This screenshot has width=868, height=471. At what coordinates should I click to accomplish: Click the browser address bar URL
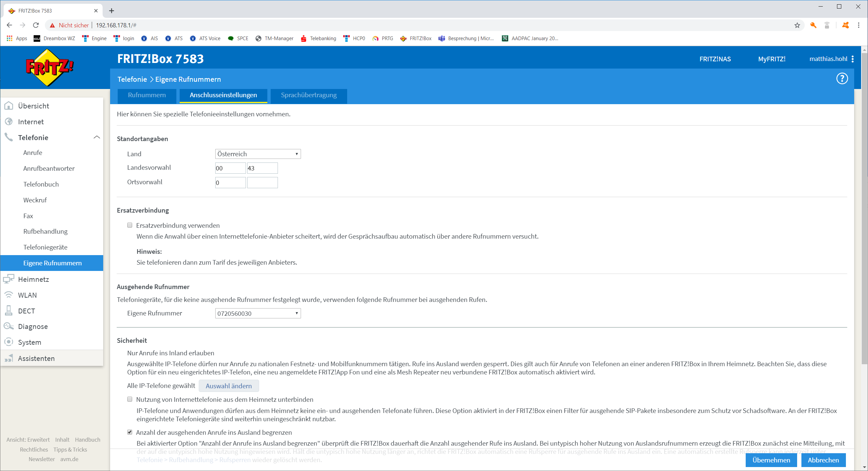(116, 25)
